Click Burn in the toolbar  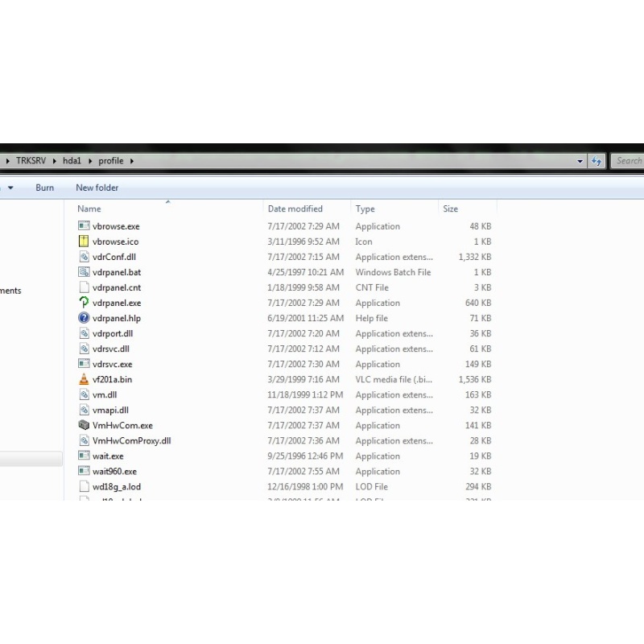point(45,188)
